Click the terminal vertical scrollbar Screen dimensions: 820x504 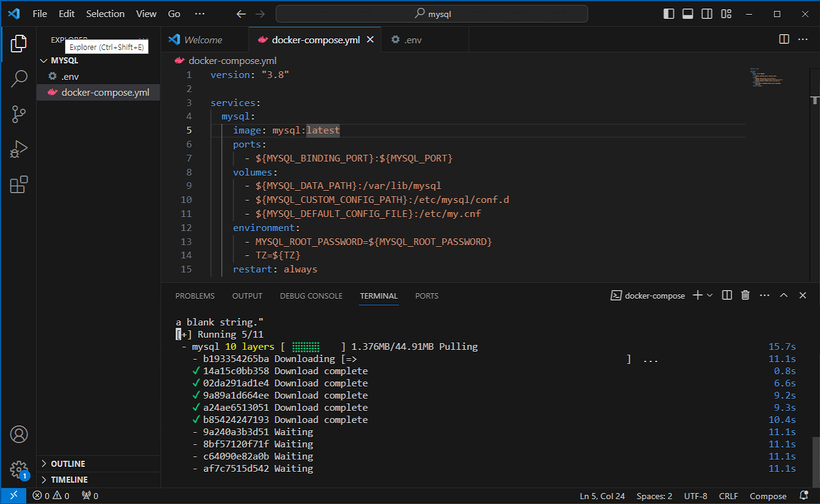point(815,462)
